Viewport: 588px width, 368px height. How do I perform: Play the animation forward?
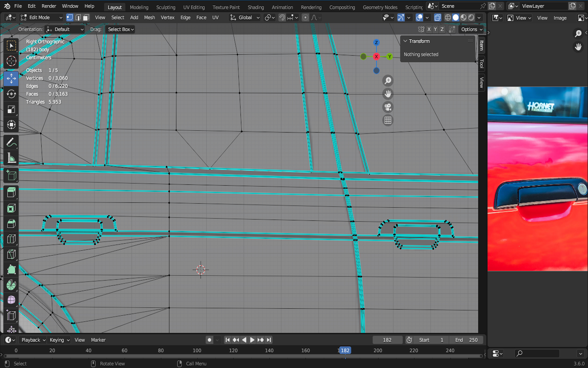(x=252, y=340)
